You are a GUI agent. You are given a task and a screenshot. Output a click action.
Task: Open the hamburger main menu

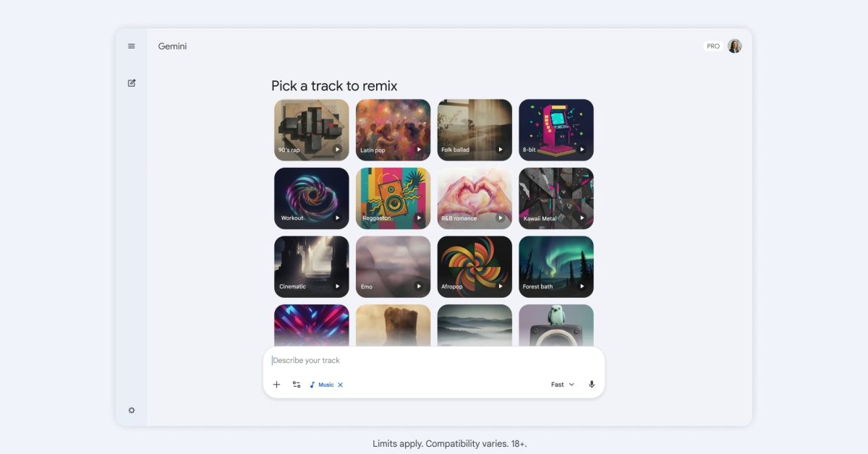click(x=132, y=46)
